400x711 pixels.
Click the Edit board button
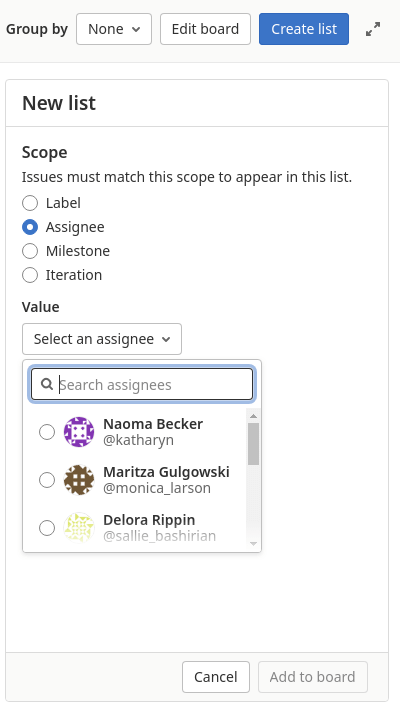(205, 29)
